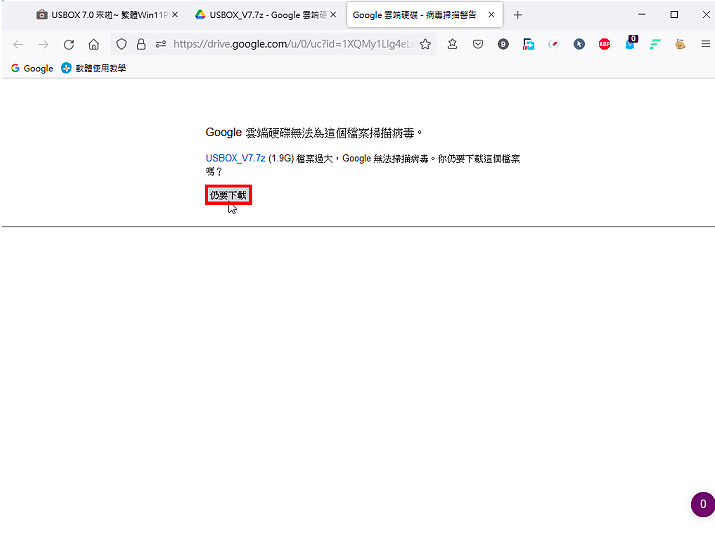Maximize the Firefox window
Viewport: 715px width, 535px height.
point(674,15)
